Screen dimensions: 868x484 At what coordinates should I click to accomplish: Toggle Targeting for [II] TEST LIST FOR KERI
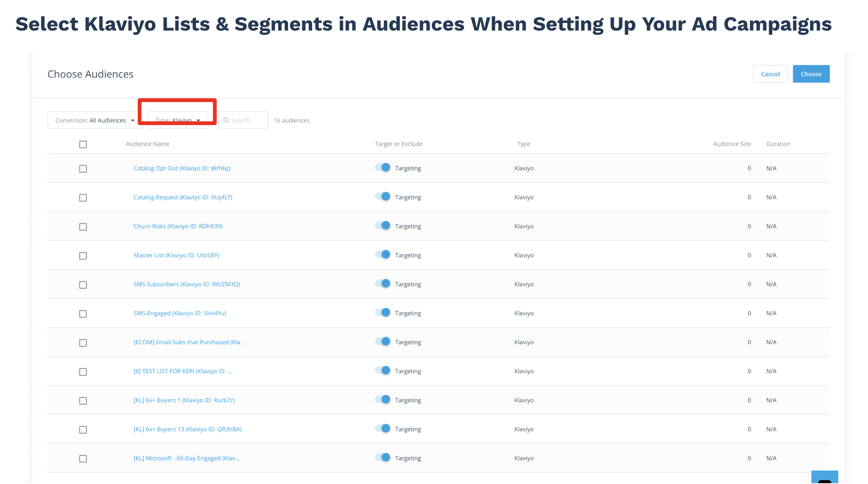(383, 370)
